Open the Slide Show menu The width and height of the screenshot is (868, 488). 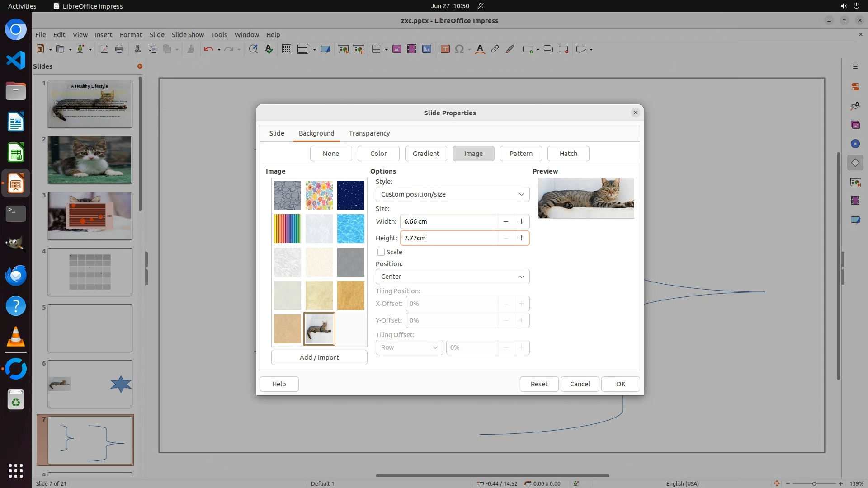coord(188,34)
